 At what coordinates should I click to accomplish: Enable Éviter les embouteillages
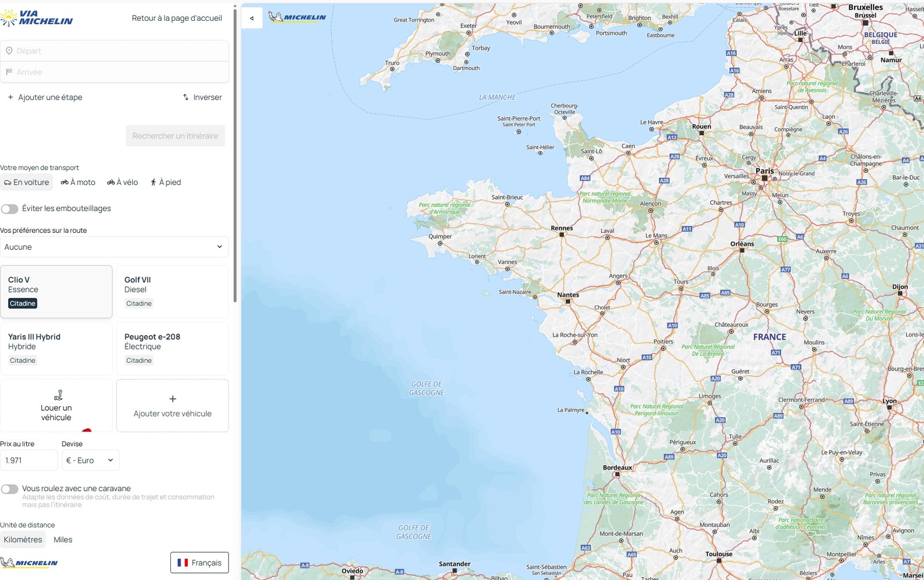10,208
